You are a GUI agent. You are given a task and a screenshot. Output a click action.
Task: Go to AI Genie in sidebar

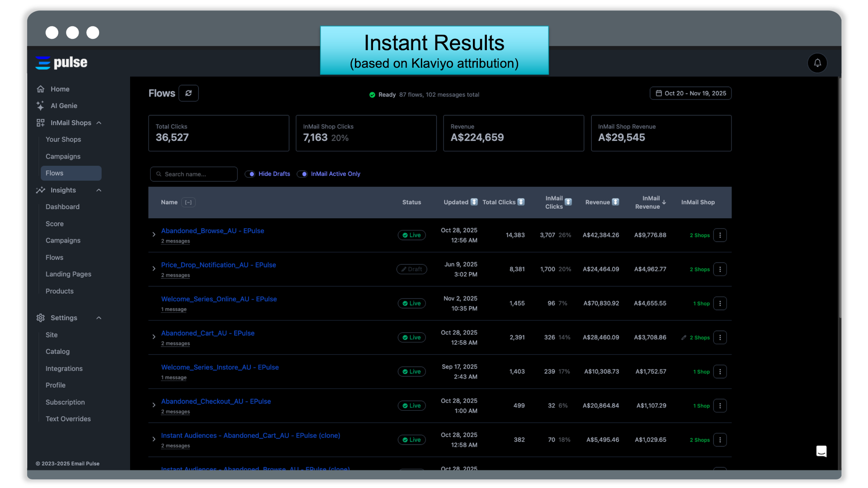pos(64,106)
